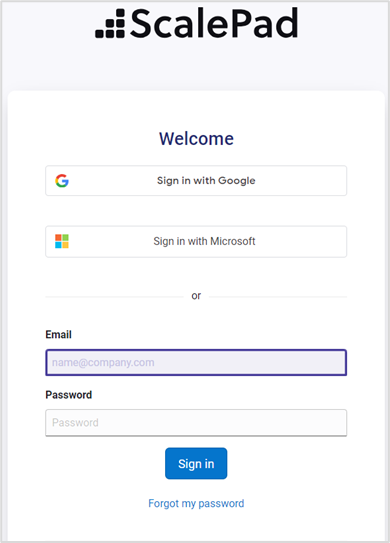Click the Email field label

coord(59,335)
